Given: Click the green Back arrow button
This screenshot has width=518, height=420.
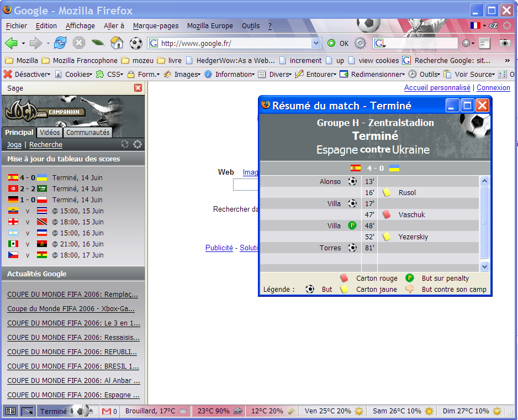Looking at the screenshot, I should pos(12,43).
